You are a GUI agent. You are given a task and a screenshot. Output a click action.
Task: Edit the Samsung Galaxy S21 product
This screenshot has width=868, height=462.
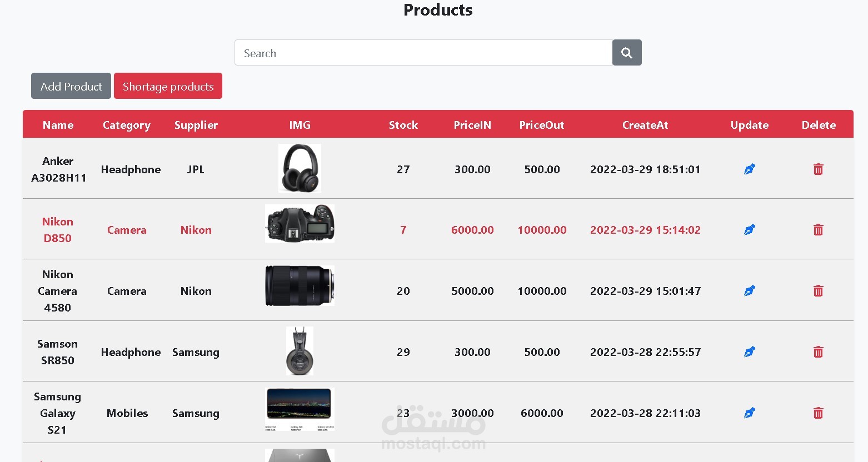[x=749, y=413]
